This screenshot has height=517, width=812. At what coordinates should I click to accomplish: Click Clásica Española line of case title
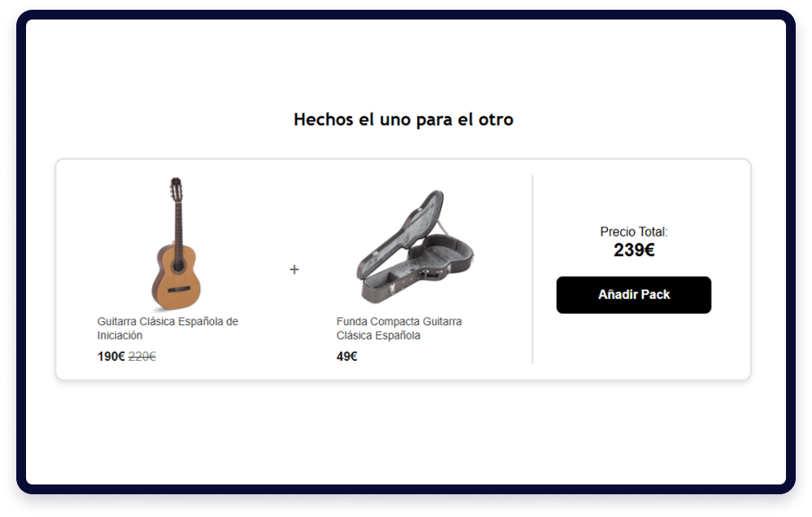pos(378,336)
